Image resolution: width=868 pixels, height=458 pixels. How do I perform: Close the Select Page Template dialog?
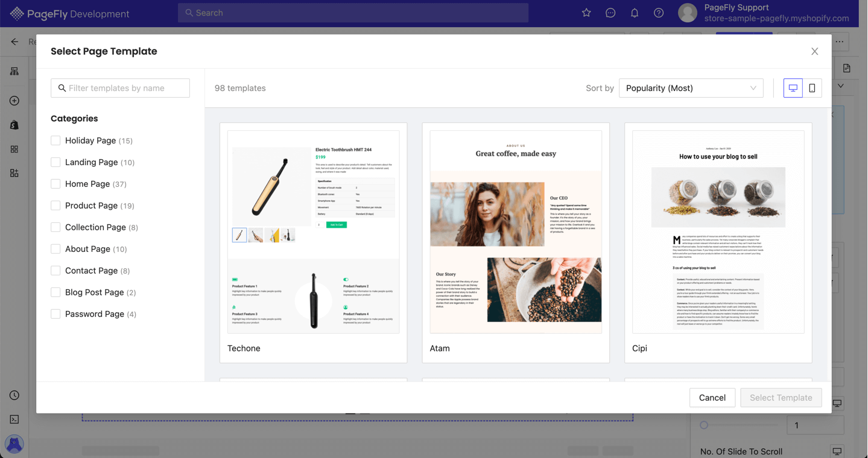pos(815,51)
